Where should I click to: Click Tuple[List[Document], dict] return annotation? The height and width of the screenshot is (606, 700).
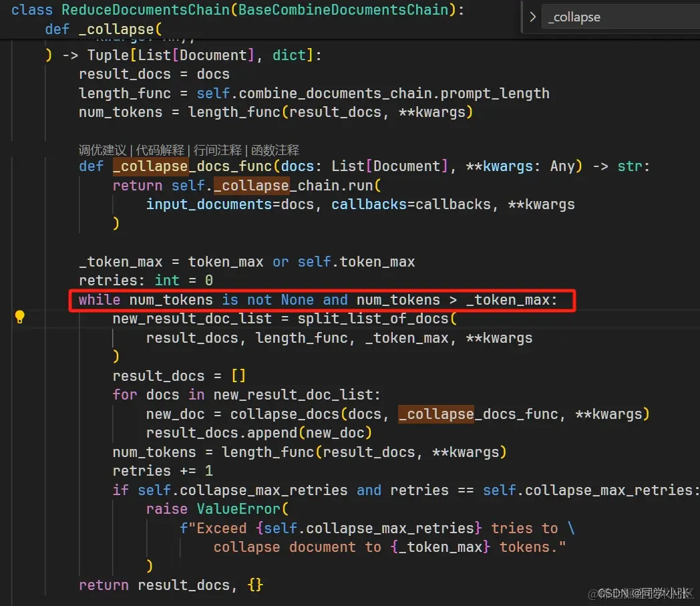point(200,55)
